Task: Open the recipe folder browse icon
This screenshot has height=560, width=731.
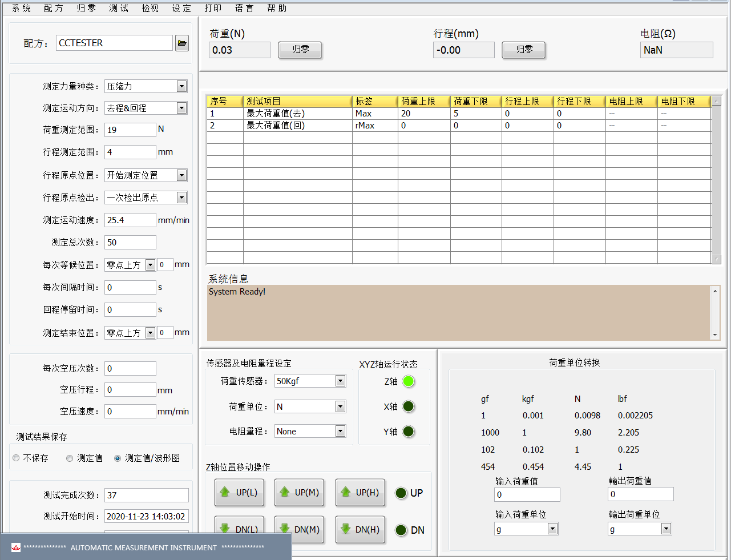Action: click(182, 43)
